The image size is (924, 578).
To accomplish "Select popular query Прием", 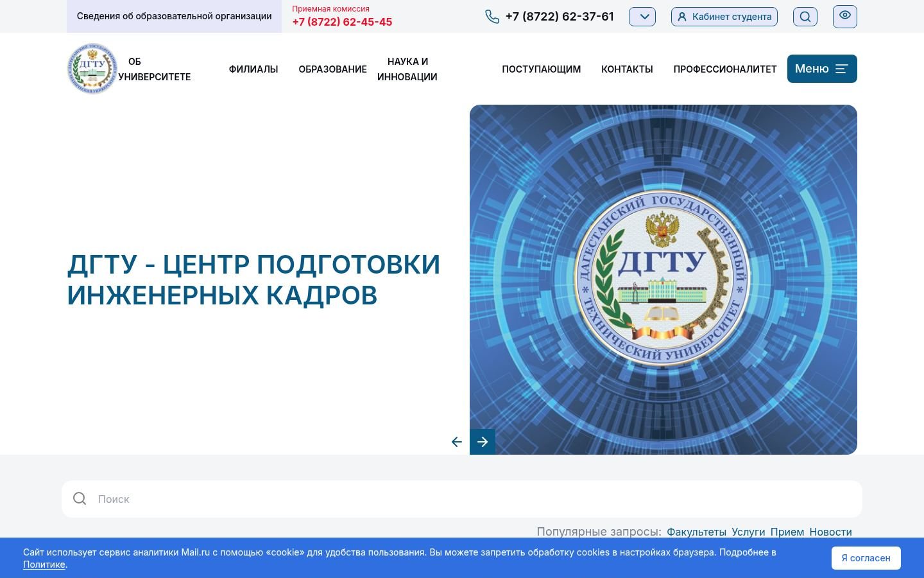I will click(787, 532).
